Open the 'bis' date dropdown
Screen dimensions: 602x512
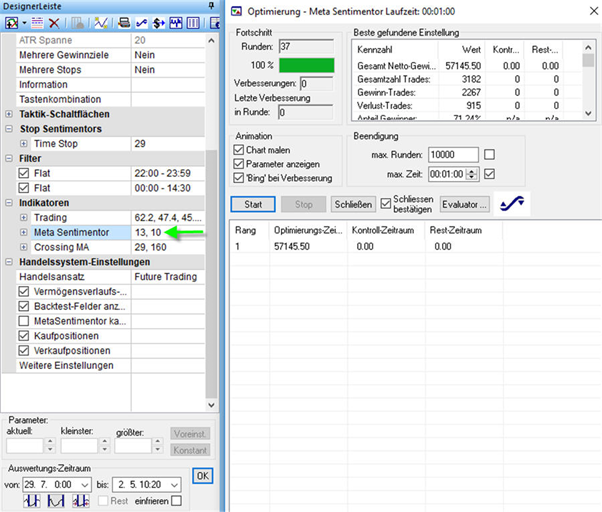(174, 485)
